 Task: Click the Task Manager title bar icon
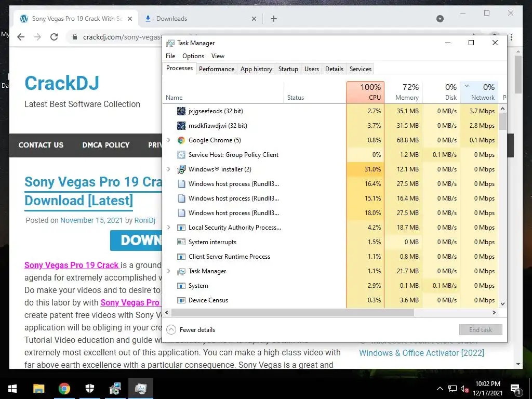click(170, 43)
